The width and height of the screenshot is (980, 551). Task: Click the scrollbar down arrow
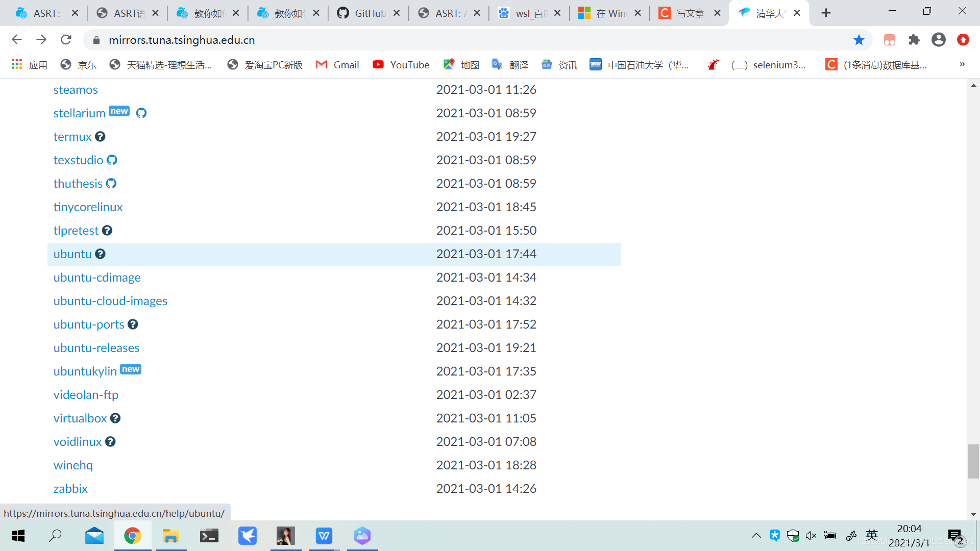pyautogui.click(x=973, y=514)
